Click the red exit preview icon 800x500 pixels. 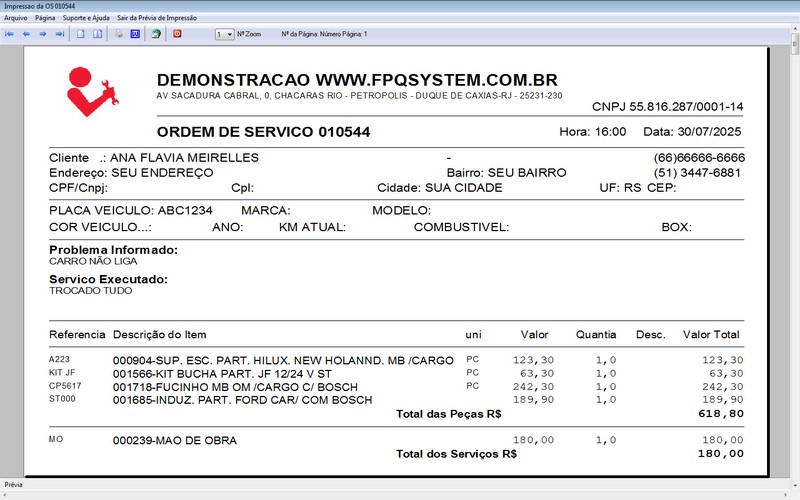(x=177, y=34)
